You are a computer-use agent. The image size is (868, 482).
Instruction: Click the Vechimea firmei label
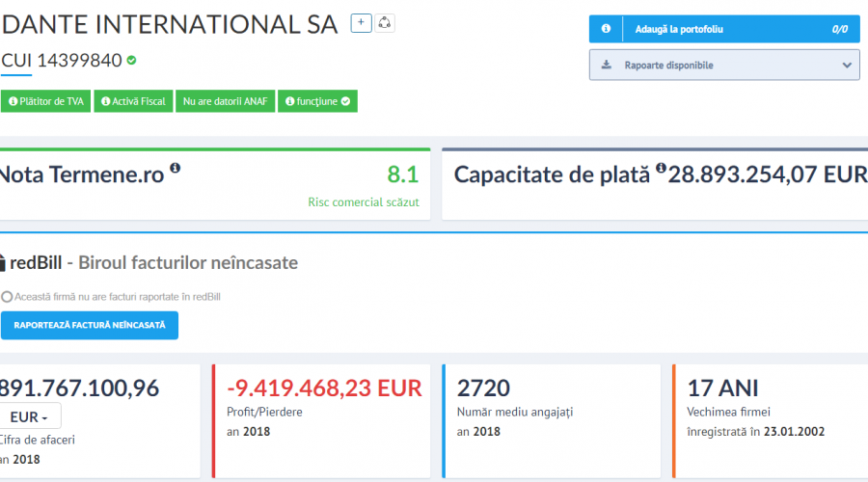tap(728, 413)
